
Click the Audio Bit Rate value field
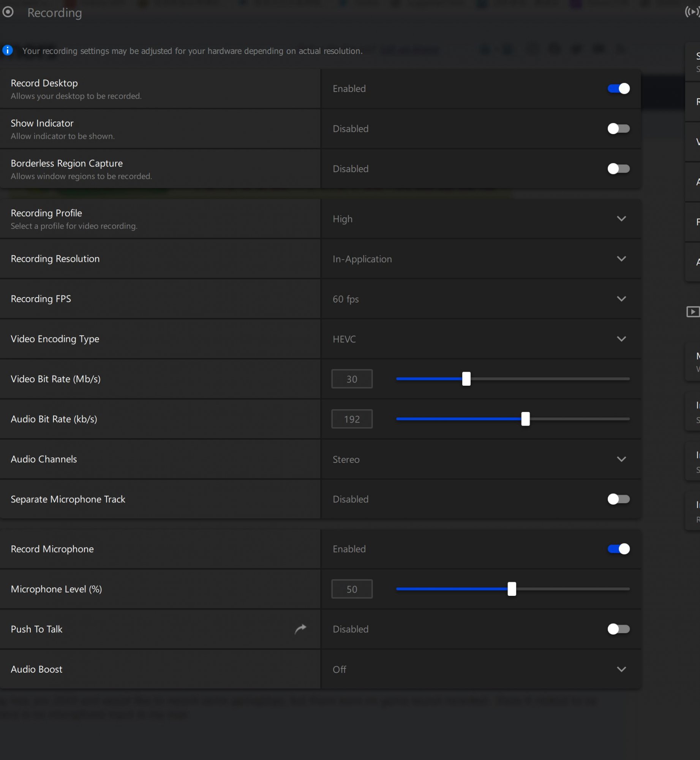point(352,419)
